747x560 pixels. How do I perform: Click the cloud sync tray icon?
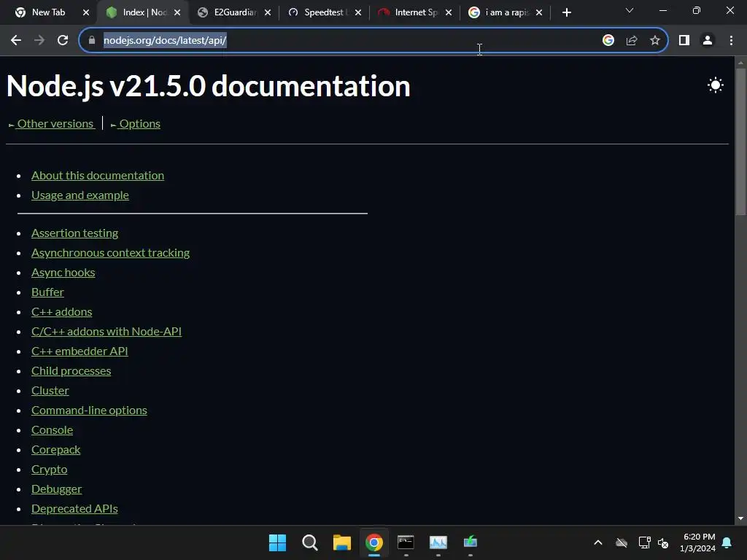[622, 542]
